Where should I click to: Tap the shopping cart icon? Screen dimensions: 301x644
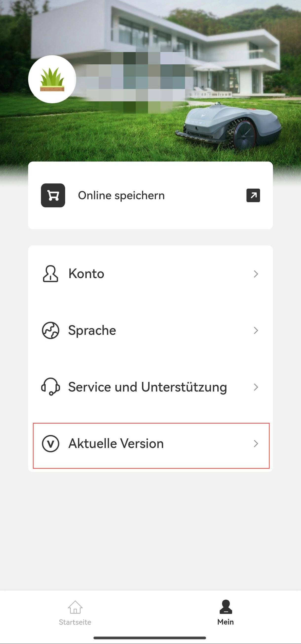pos(53,195)
